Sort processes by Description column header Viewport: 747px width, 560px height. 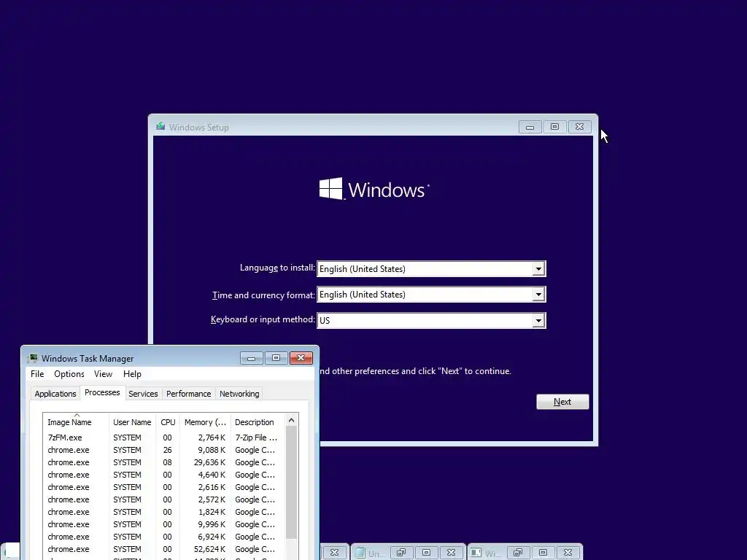click(258, 422)
